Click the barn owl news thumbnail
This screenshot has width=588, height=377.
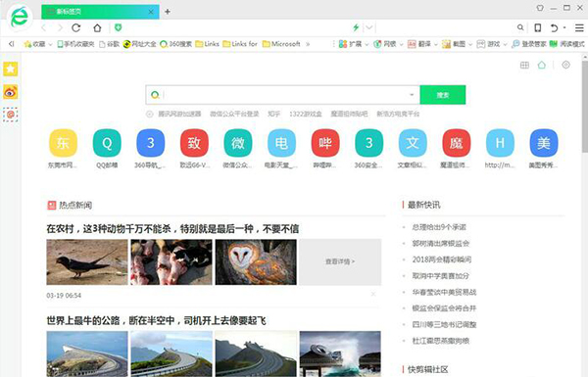click(x=256, y=262)
